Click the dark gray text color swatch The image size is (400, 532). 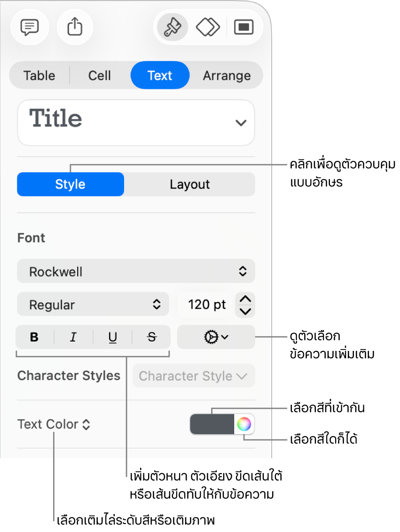click(x=212, y=424)
